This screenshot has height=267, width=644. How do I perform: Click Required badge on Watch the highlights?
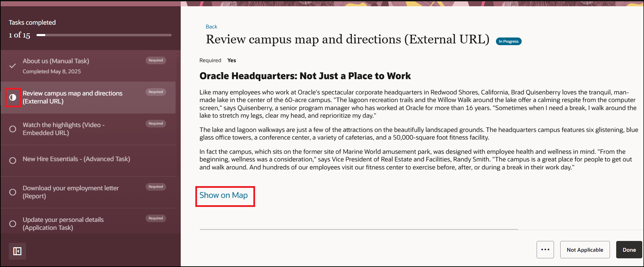coord(156,124)
